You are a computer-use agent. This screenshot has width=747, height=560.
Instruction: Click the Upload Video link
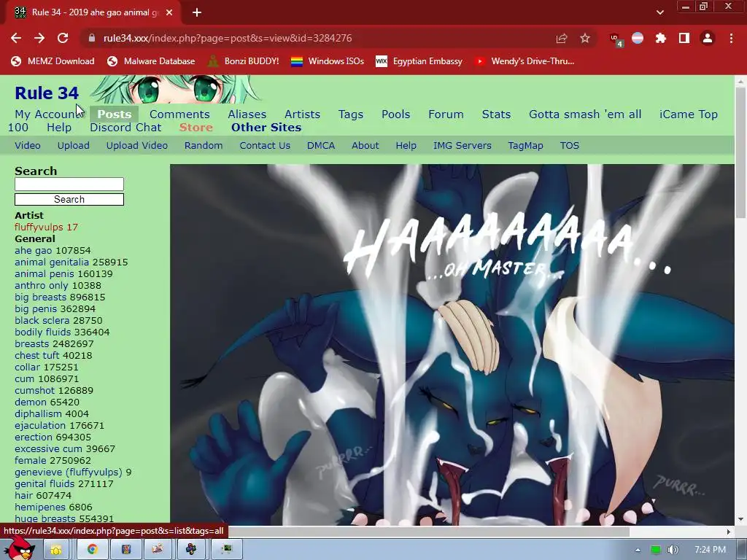[136, 146]
